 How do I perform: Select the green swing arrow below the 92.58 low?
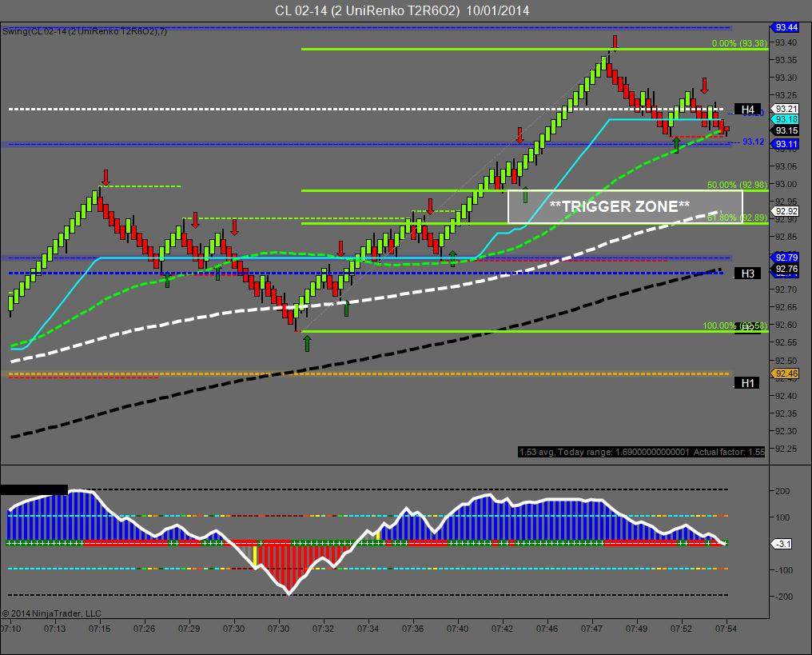click(x=307, y=343)
